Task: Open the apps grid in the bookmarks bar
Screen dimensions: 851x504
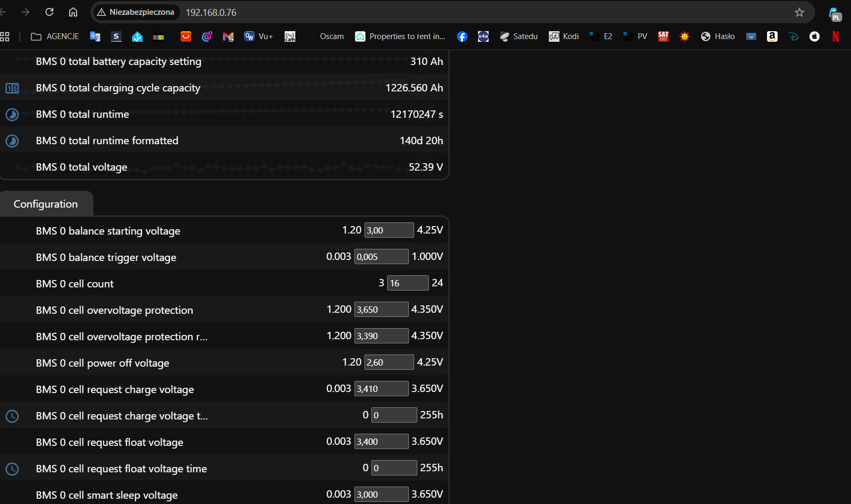Action: click(5, 36)
